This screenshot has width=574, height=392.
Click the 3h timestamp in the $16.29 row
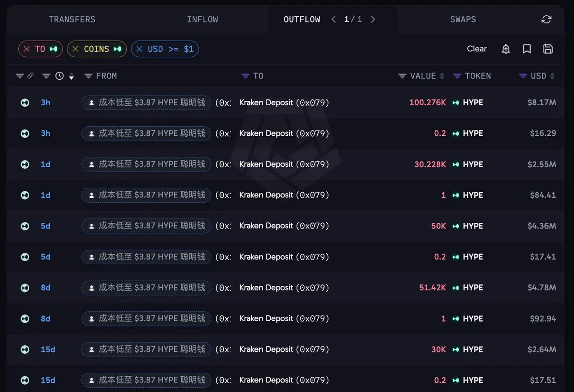point(45,133)
